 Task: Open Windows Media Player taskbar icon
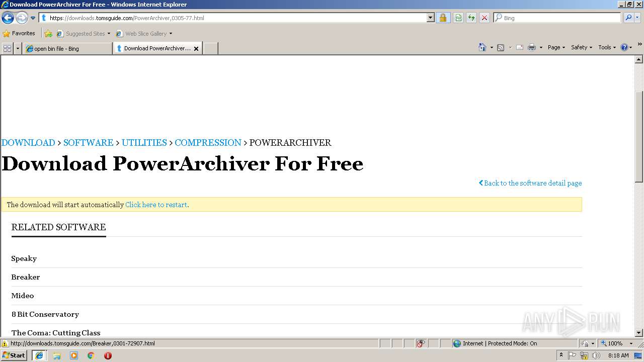click(x=74, y=355)
